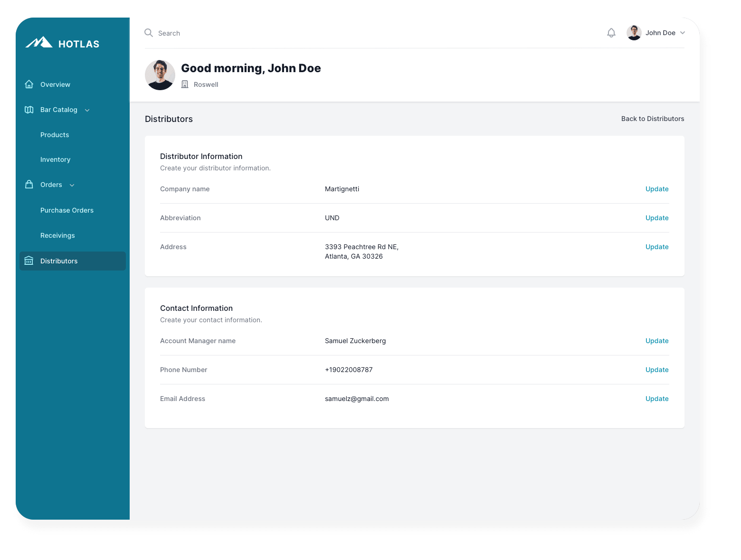Click the Distributors page title

[x=169, y=119]
